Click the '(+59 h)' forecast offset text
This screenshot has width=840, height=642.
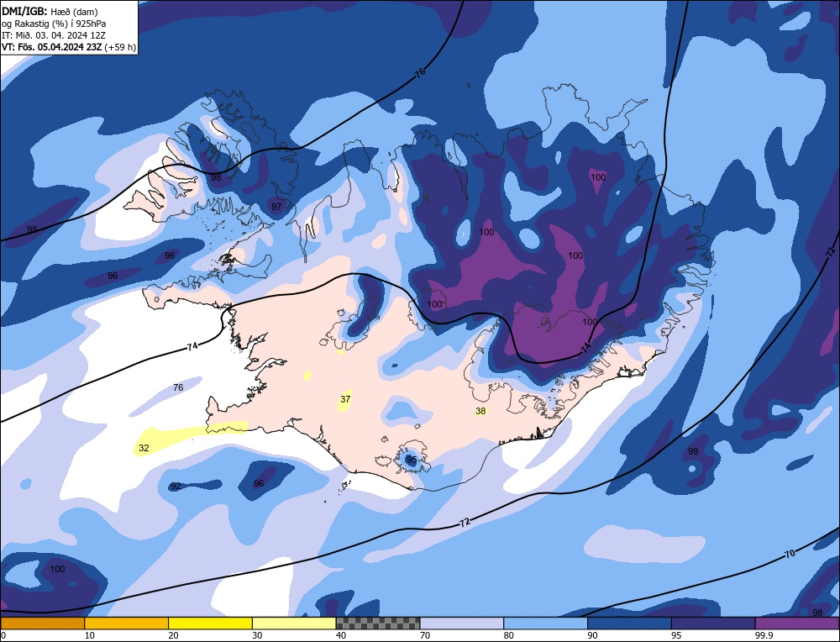(120, 47)
